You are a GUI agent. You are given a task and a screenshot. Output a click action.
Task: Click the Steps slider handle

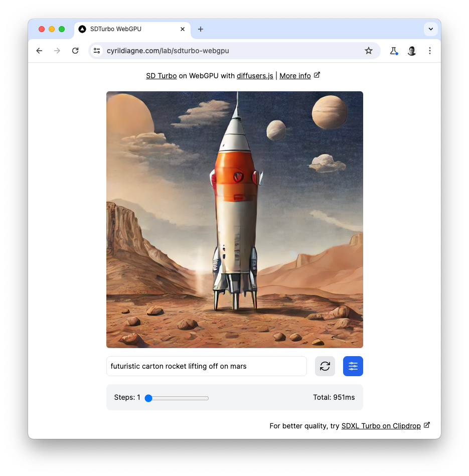[148, 398]
